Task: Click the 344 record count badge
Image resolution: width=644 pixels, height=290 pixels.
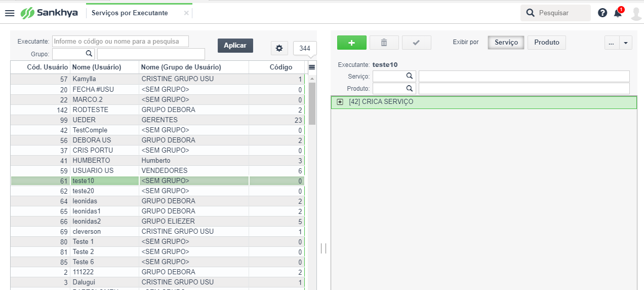Action: click(305, 49)
